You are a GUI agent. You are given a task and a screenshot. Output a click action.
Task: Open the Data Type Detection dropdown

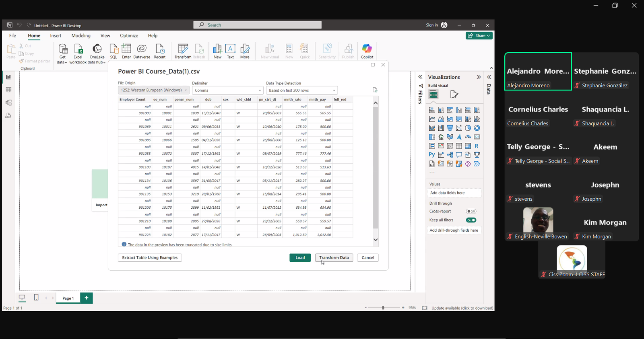coord(302,90)
